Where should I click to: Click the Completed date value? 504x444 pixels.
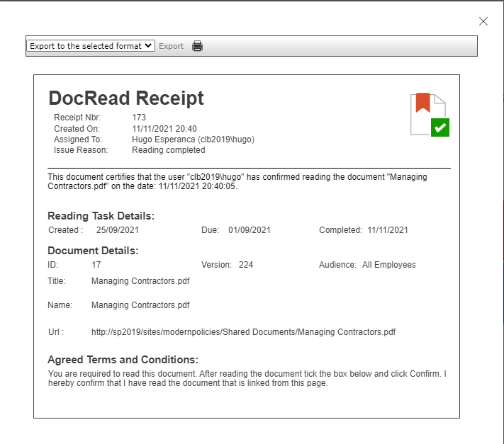coord(387,230)
